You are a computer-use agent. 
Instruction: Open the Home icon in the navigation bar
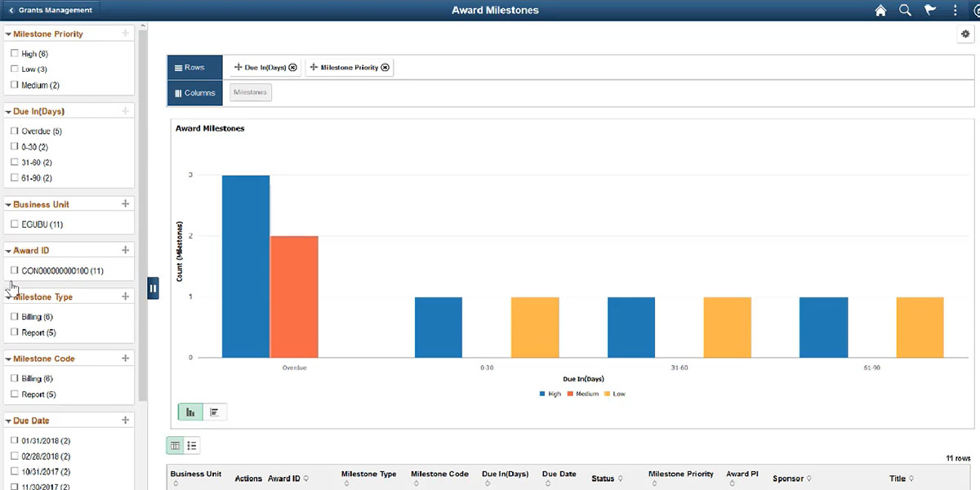(880, 10)
